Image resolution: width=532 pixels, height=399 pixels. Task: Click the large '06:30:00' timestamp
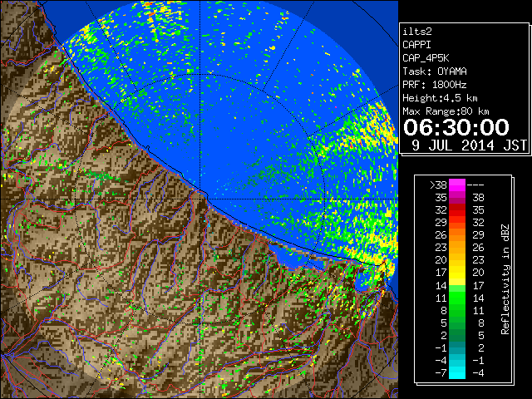(x=456, y=127)
